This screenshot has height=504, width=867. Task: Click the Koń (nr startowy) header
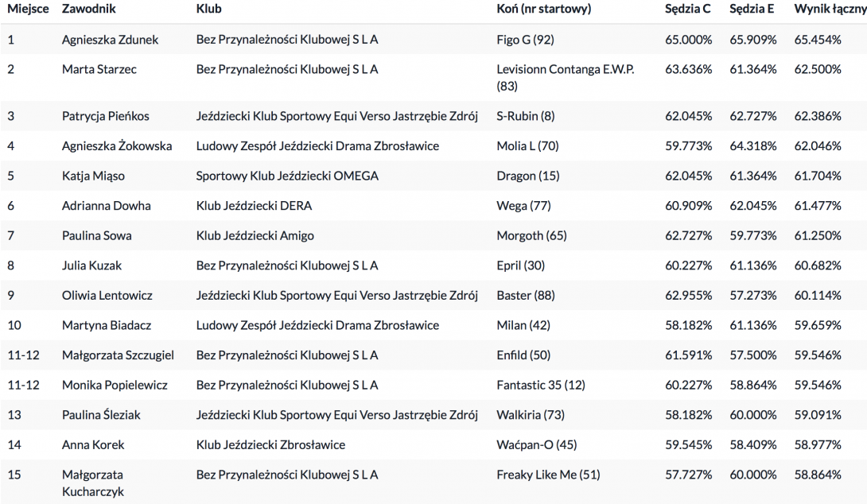tap(543, 10)
